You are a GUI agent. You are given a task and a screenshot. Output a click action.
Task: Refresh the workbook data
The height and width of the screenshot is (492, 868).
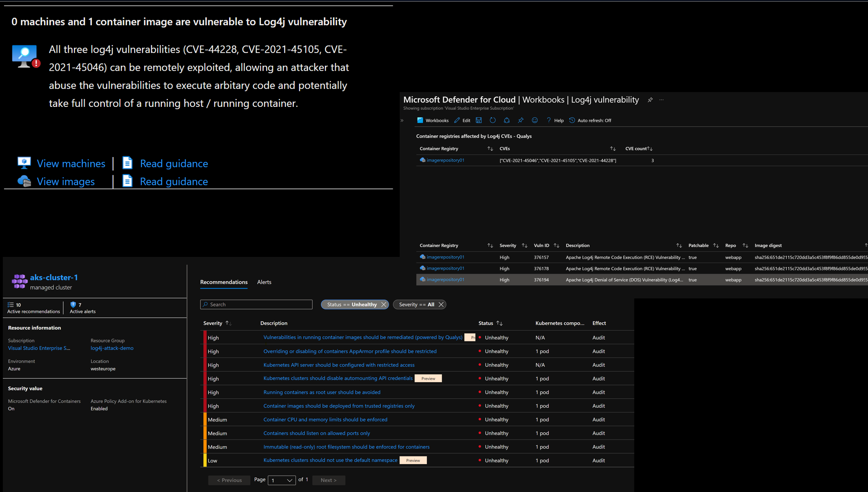(x=493, y=120)
